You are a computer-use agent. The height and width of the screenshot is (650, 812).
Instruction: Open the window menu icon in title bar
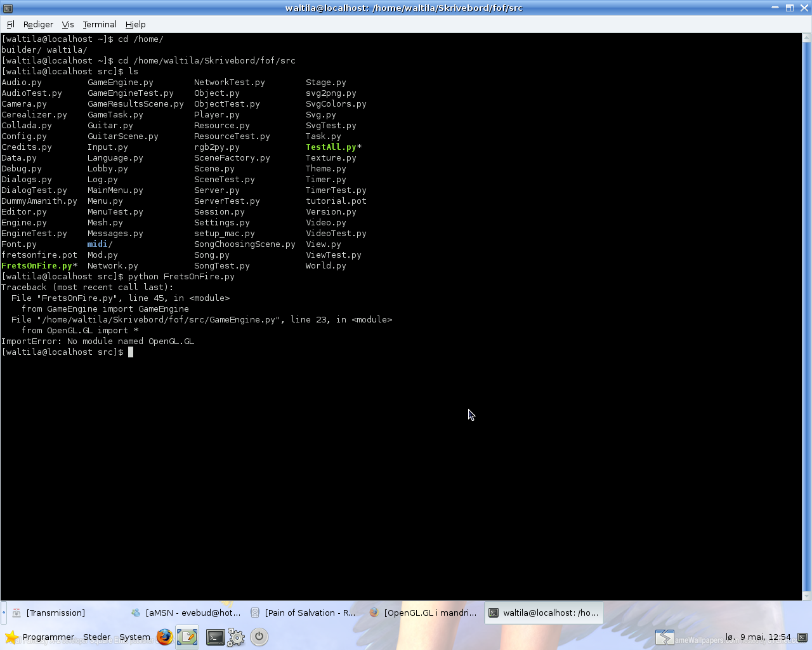pyautogui.click(x=8, y=8)
